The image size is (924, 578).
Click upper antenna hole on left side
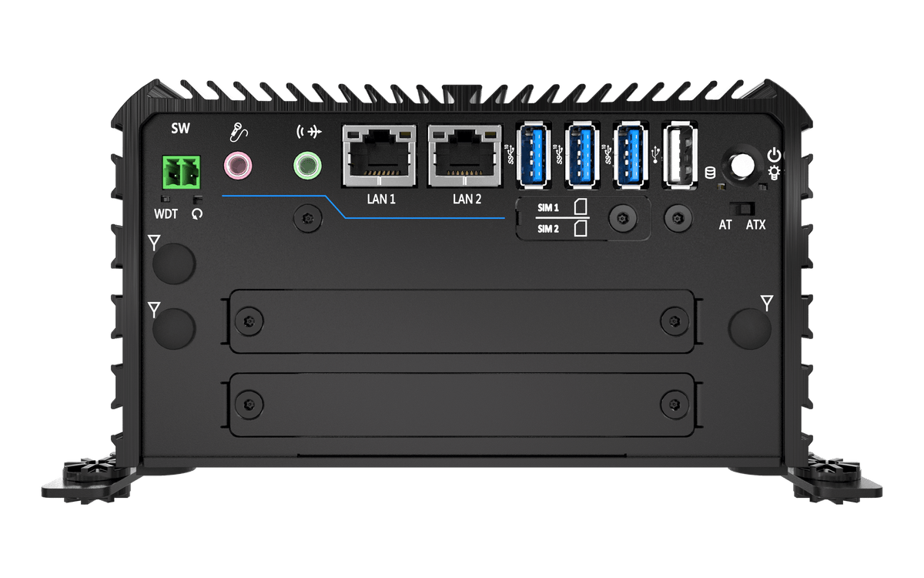174,263
